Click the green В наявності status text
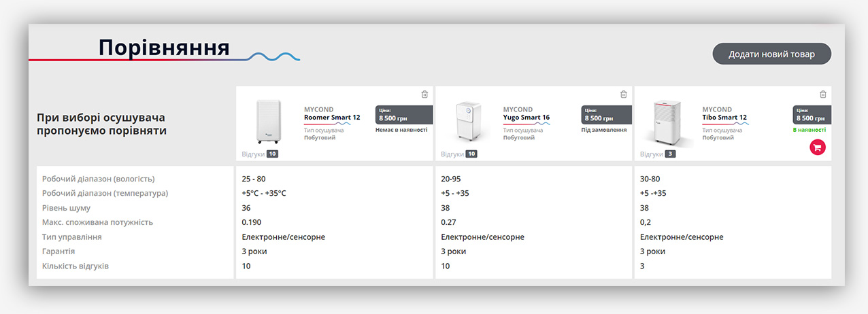 click(809, 130)
